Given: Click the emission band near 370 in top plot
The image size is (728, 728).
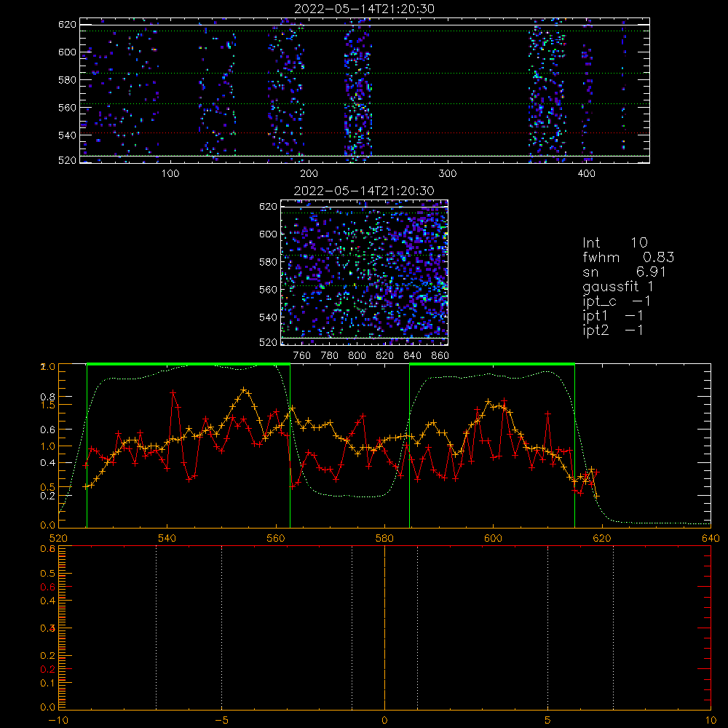Looking at the screenshot, I should tap(547, 90).
